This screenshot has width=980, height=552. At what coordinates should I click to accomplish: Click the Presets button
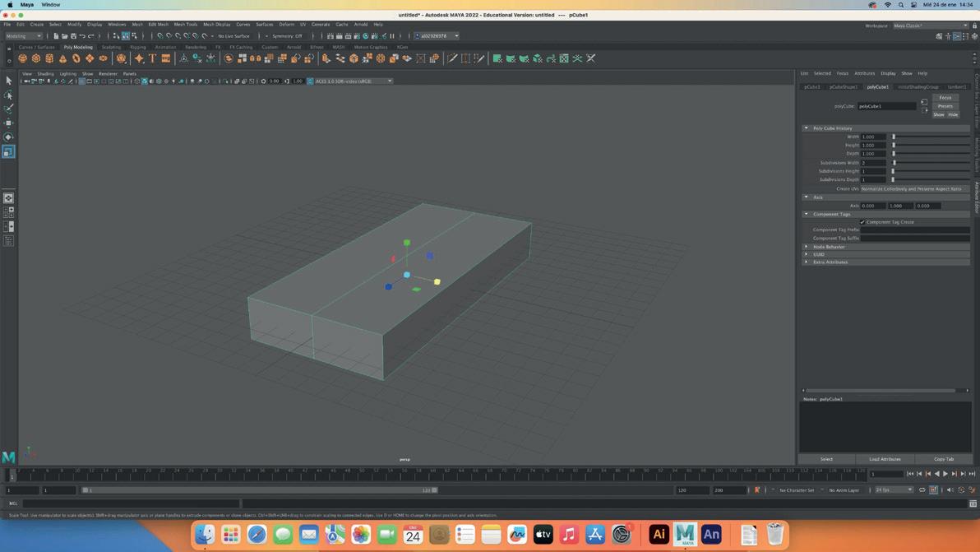(945, 106)
